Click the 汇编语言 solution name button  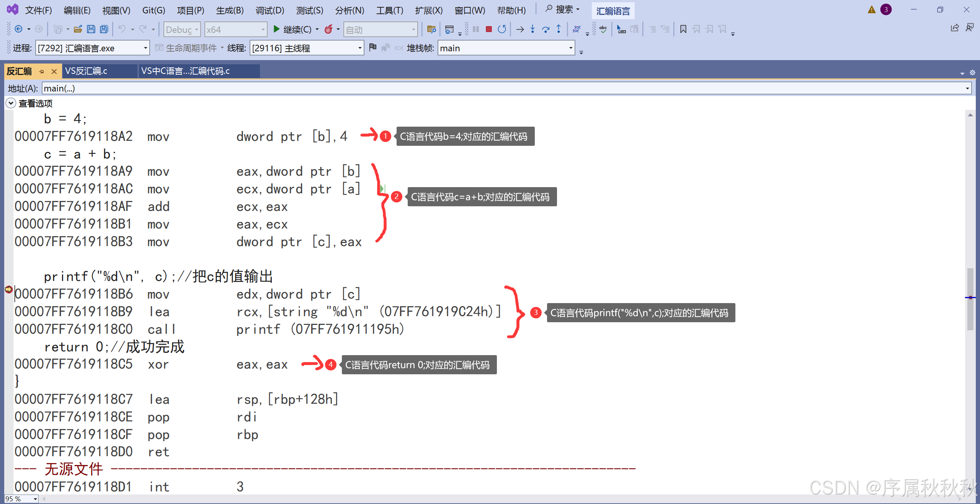click(x=613, y=11)
